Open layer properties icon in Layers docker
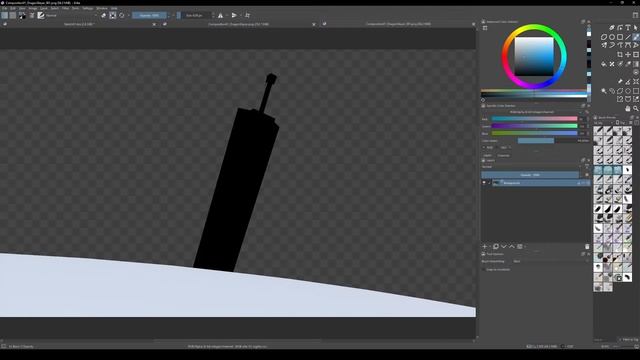Viewport: 640px width, 360px height. click(x=520, y=247)
